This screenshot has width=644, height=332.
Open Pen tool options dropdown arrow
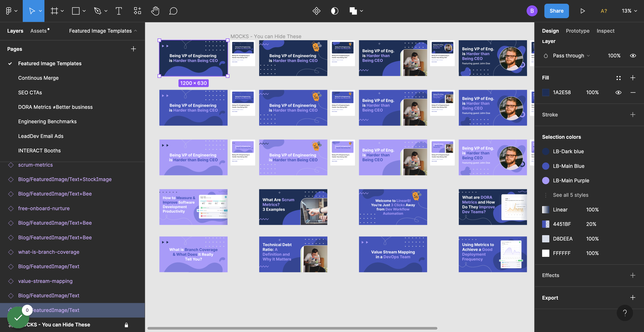pos(106,11)
